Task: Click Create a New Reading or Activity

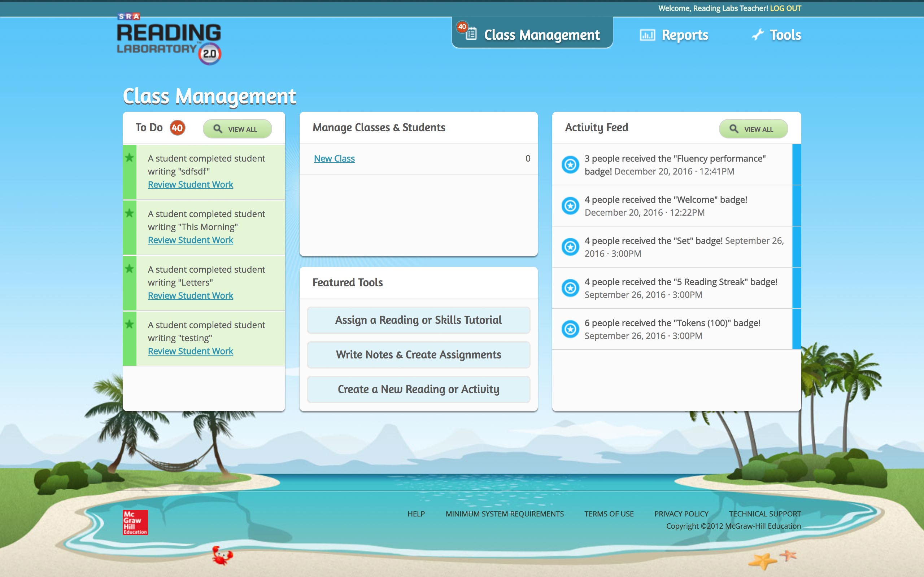Action: (x=418, y=389)
